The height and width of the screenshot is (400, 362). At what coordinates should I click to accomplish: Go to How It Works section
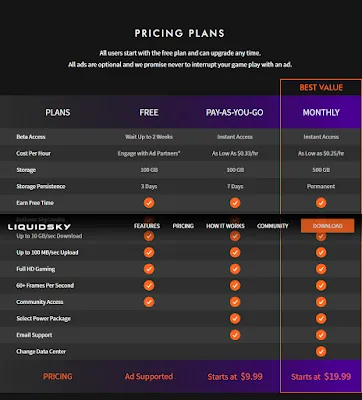[x=225, y=226]
